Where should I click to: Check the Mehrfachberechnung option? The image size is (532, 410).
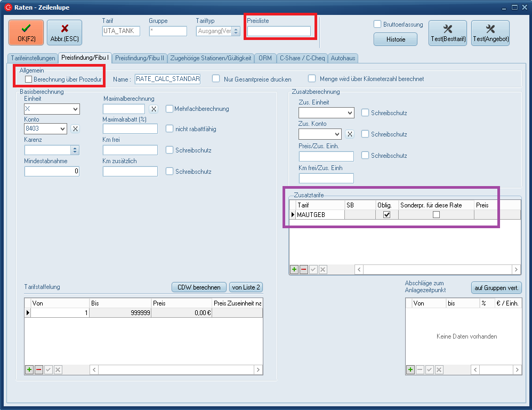(170, 109)
